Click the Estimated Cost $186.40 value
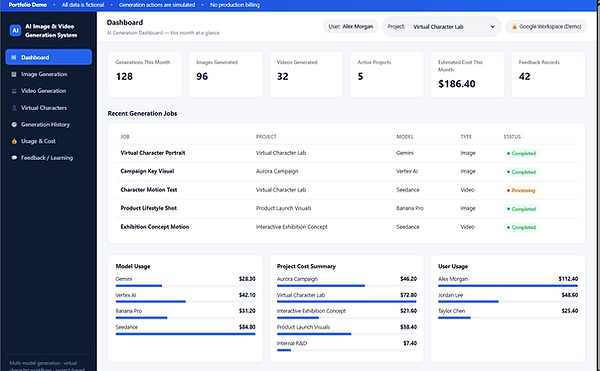Viewport: 600px width, 371px height. pyautogui.click(x=457, y=84)
